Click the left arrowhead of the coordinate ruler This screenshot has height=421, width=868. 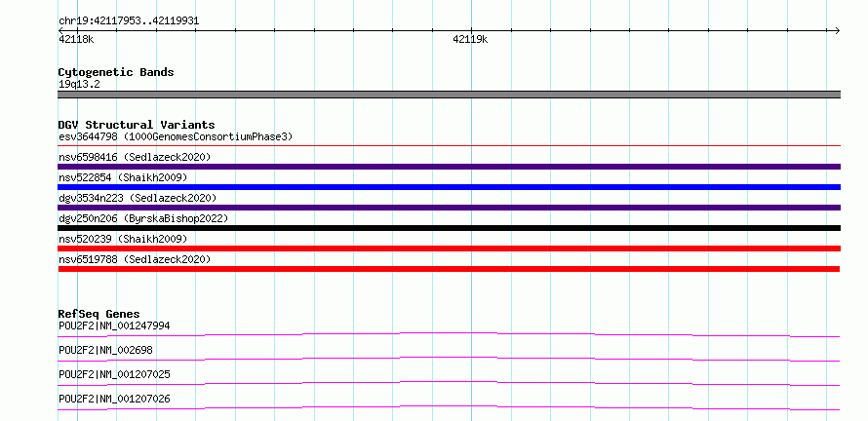(60, 31)
